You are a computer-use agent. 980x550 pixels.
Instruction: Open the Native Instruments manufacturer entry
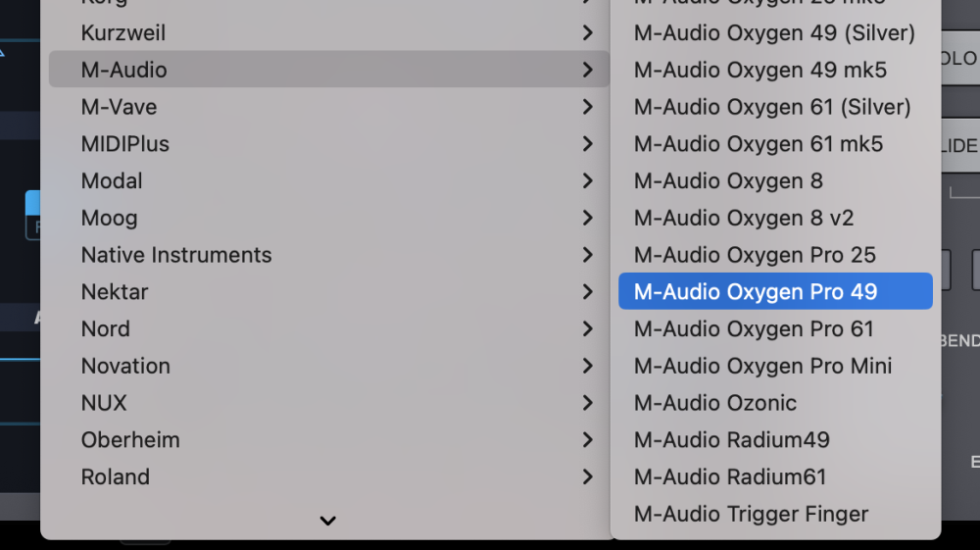coord(176,255)
